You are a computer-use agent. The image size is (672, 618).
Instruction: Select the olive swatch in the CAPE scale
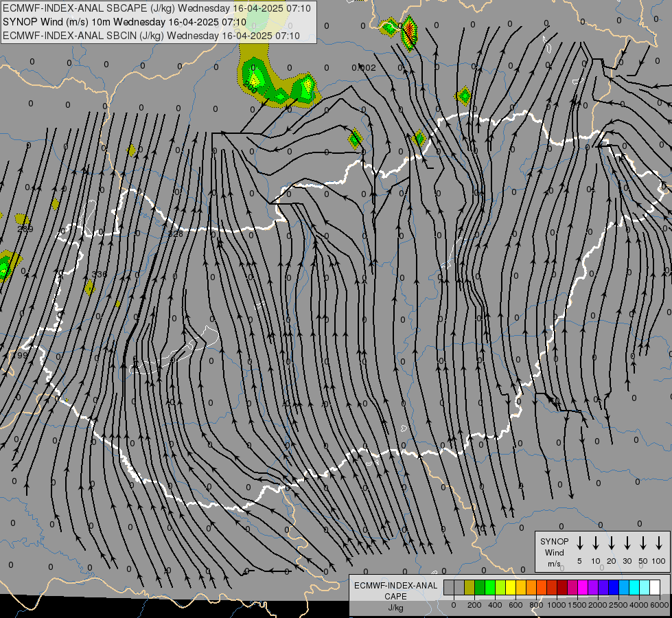pyautogui.click(x=470, y=587)
